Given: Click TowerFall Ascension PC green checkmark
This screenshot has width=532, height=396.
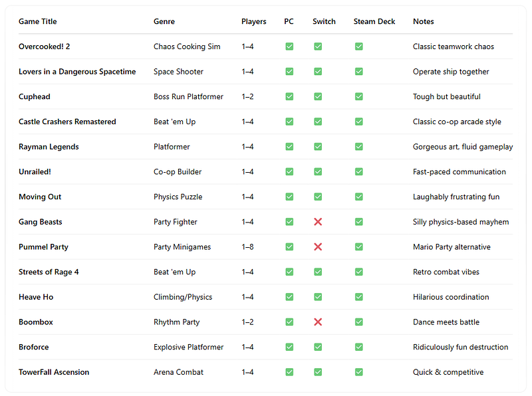Looking at the screenshot, I should [289, 372].
